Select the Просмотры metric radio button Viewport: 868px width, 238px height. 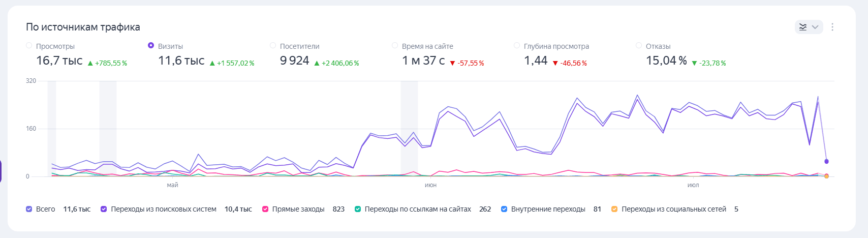(29, 46)
